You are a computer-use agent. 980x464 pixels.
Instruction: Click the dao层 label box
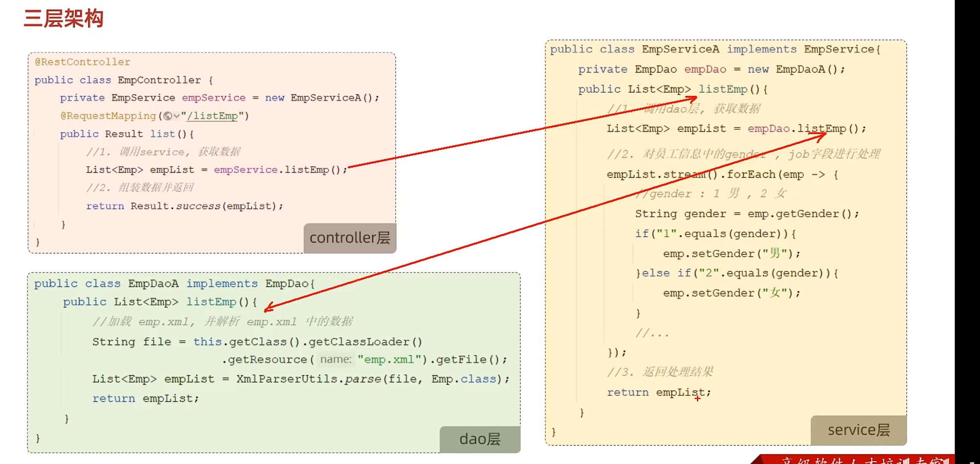(x=480, y=439)
